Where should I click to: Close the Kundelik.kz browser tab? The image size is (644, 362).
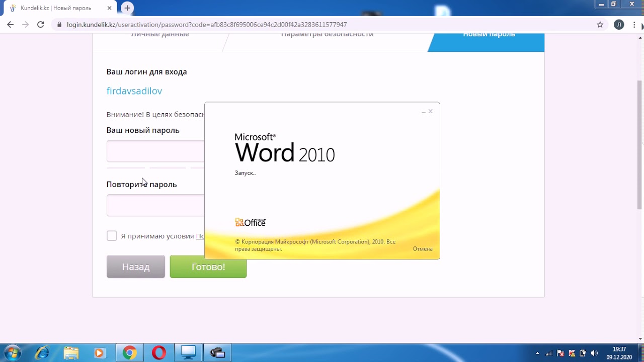click(110, 9)
